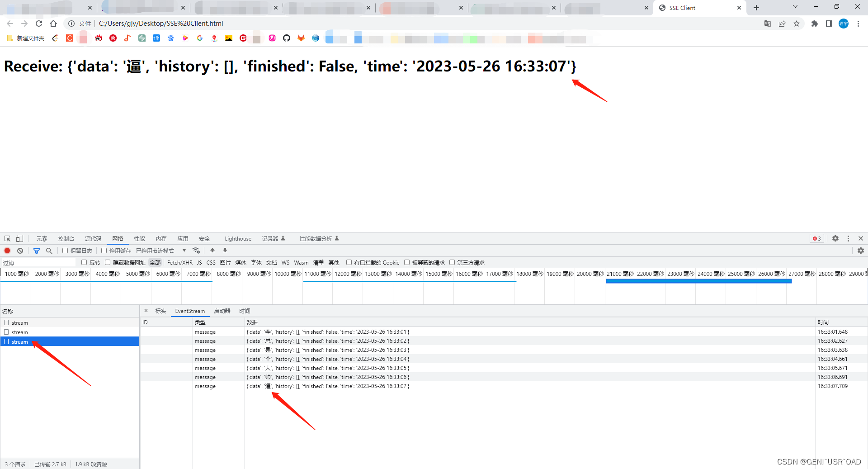868x469 pixels.
Task: Toggle the device emulation toolbar
Action: pos(19,238)
